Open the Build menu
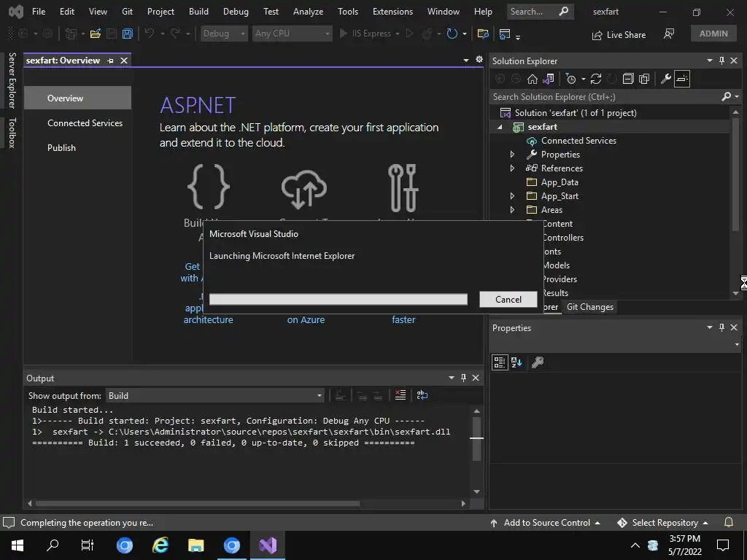747x560 pixels. tap(198, 12)
